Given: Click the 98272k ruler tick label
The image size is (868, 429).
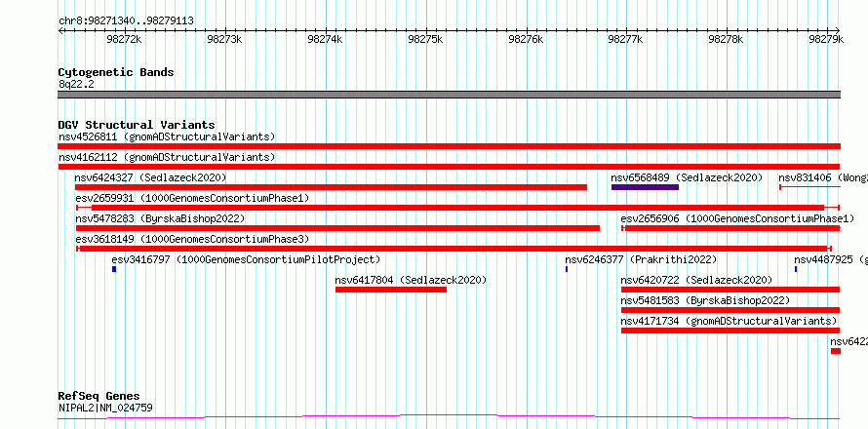Looking at the screenshot, I should [125, 39].
